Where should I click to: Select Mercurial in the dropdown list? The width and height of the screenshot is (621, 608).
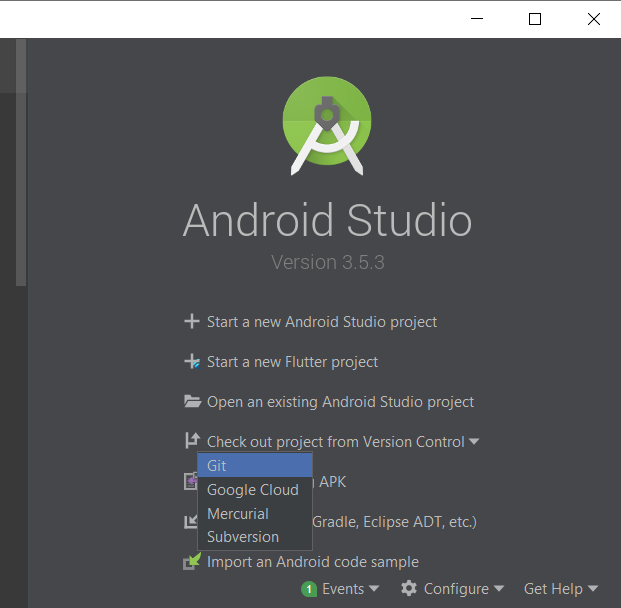click(255, 513)
